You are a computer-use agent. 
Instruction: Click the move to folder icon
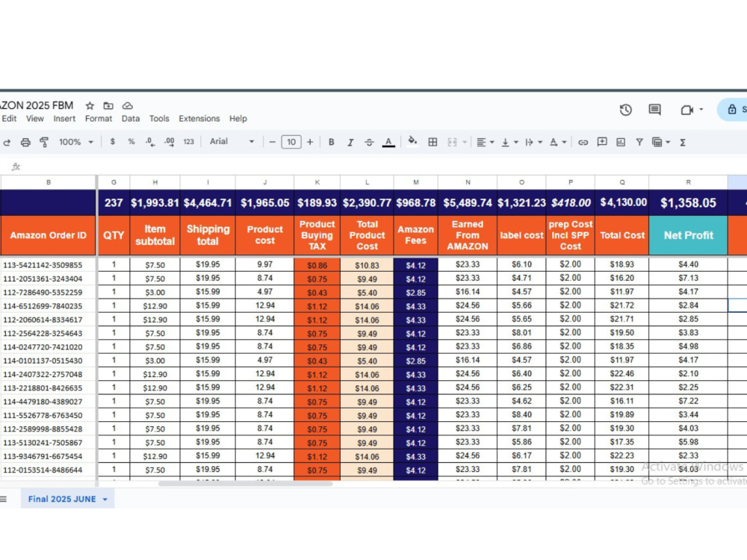(108, 106)
